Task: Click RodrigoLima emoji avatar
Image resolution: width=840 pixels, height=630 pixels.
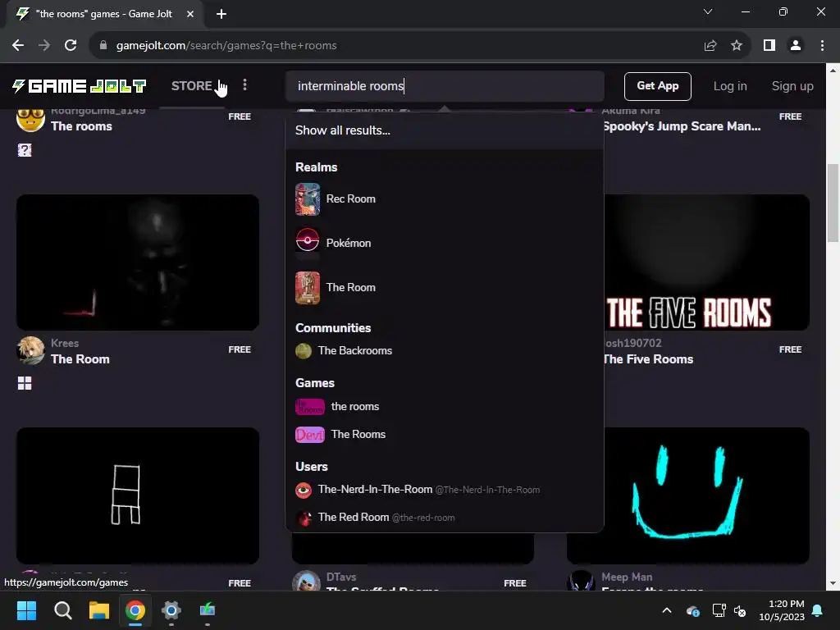Action: 30,120
